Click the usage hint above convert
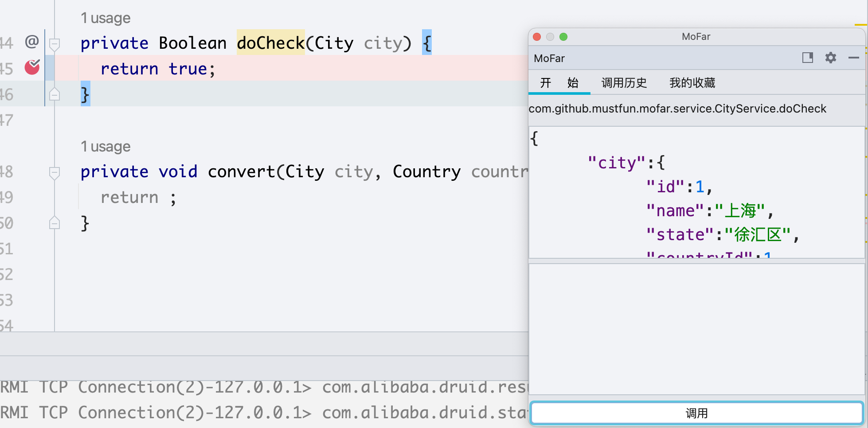Viewport: 868px width, 428px height. point(106,147)
